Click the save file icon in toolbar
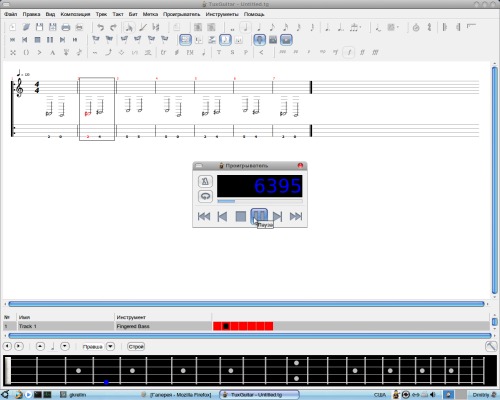This screenshot has width=500, height=400. tap(39, 27)
